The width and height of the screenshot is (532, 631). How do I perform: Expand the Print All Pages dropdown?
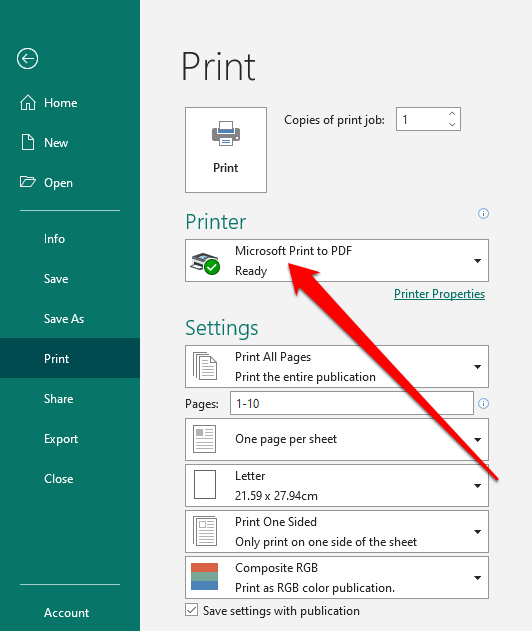click(x=477, y=367)
